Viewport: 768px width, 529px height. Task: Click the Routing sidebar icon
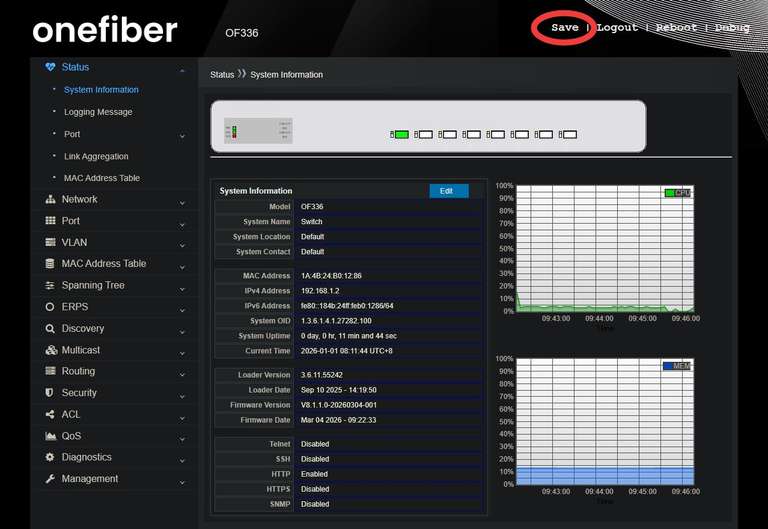(x=50, y=371)
